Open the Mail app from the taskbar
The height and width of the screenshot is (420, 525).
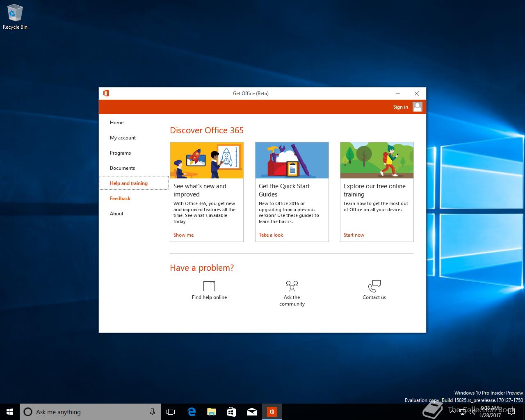point(251,412)
